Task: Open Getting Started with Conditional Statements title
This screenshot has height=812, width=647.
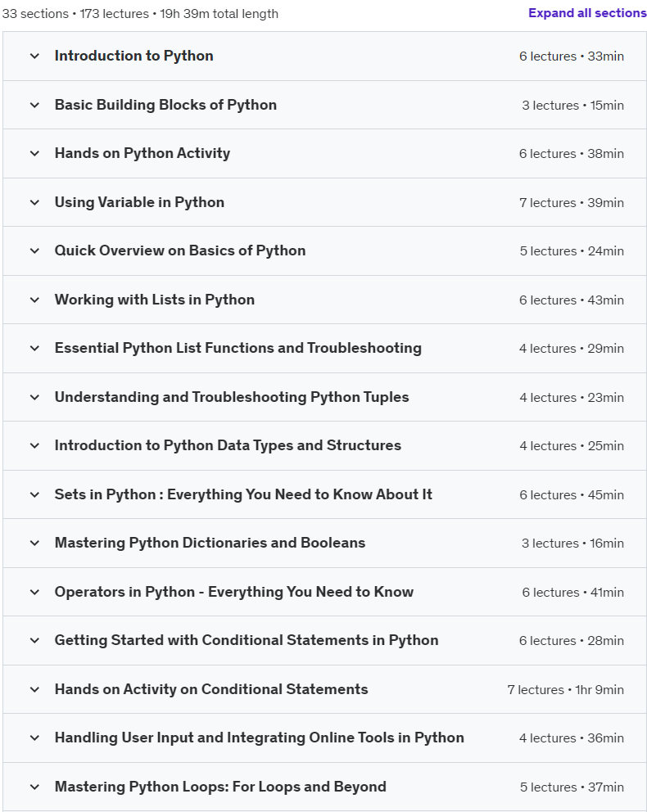Action: [x=246, y=640]
